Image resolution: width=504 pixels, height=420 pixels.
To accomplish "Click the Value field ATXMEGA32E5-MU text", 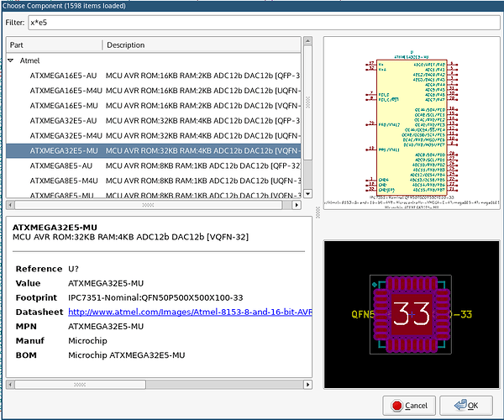I will tap(106, 283).
